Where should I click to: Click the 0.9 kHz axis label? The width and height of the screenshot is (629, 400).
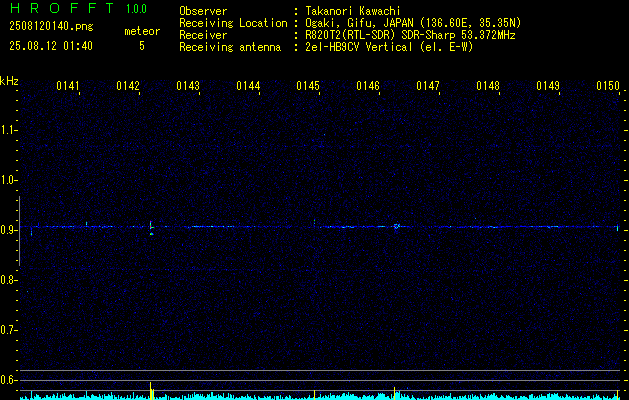[x=9, y=230]
